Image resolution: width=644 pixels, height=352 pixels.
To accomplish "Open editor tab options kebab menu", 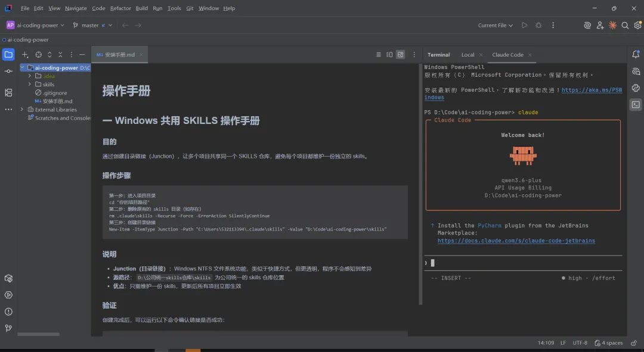I will (x=414, y=55).
